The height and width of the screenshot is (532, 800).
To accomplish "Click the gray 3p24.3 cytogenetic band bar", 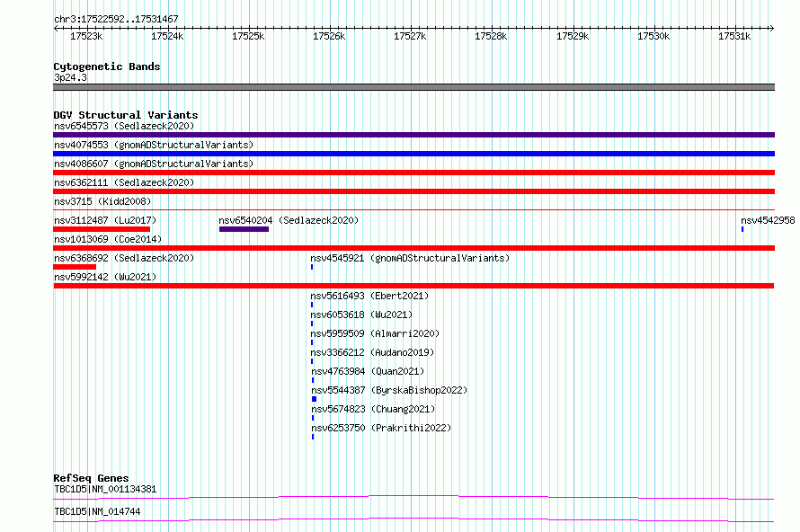I will click(x=413, y=87).
